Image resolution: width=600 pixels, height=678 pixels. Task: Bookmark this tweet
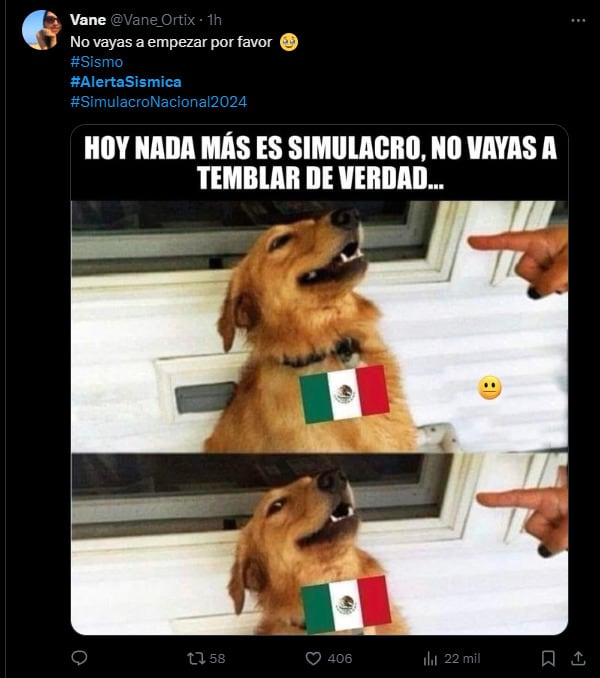[x=548, y=658]
